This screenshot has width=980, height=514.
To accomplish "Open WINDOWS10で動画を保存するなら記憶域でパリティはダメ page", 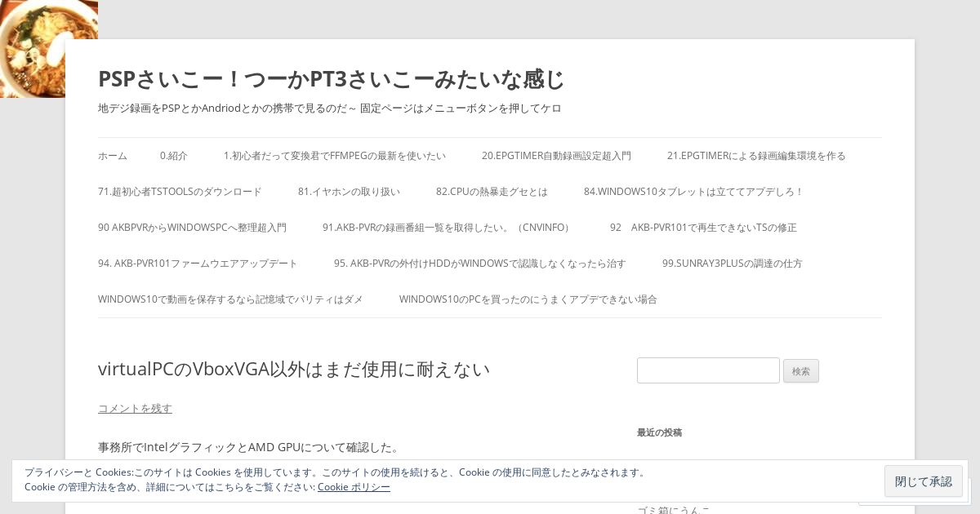I will click(230, 299).
